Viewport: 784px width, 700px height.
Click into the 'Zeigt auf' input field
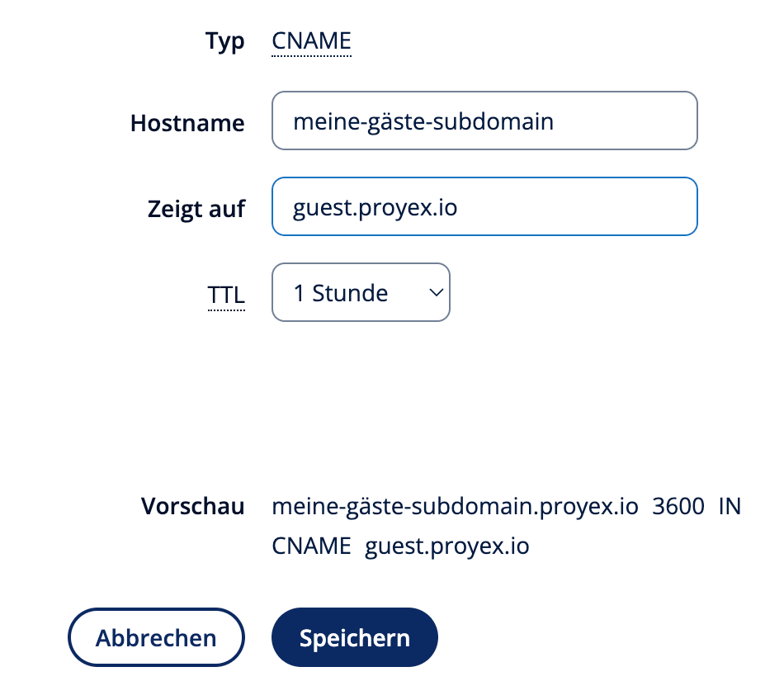point(484,206)
